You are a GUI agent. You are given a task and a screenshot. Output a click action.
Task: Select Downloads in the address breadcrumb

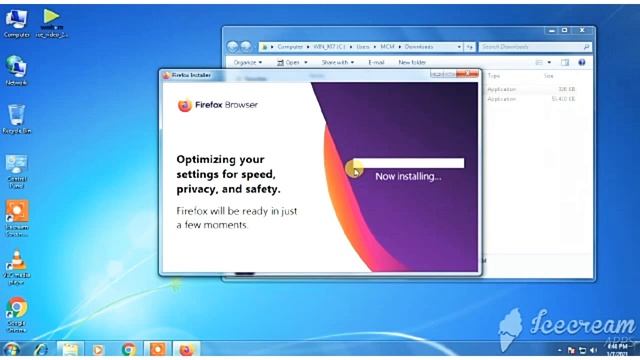coord(419,47)
